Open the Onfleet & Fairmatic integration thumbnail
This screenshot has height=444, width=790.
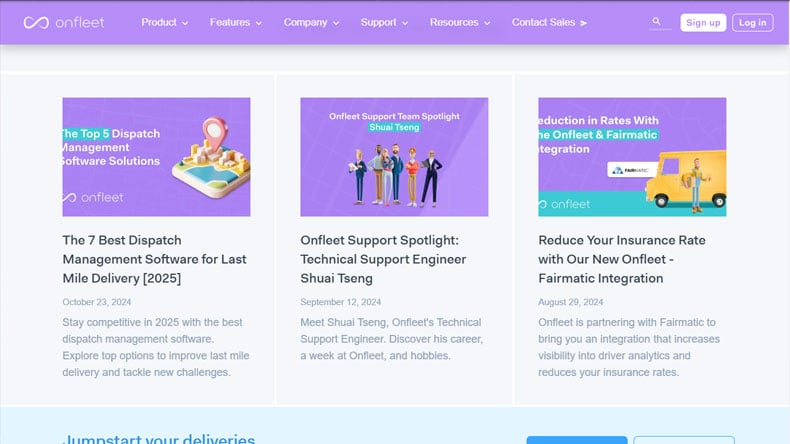(632, 157)
